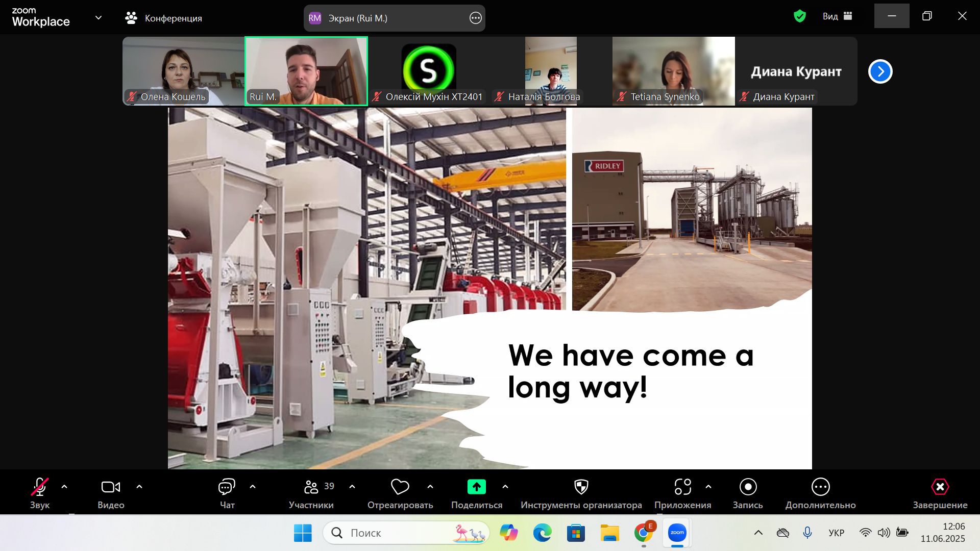Start recording with the Record icon

[x=748, y=487]
